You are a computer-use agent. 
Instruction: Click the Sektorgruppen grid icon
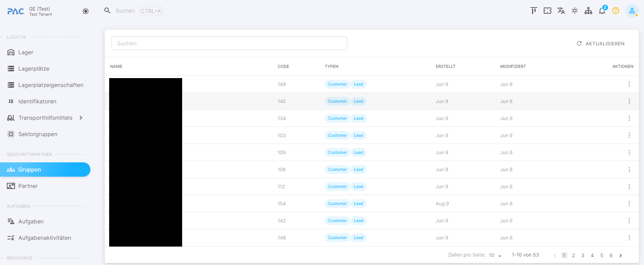coord(11,134)
